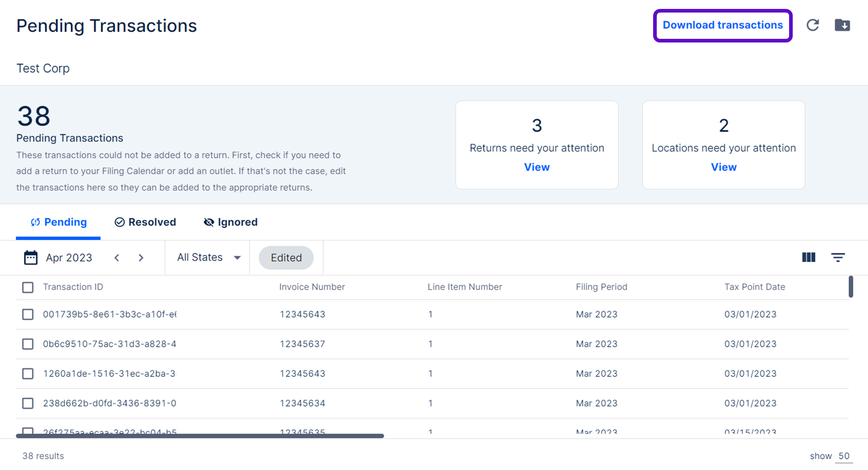
Task: Change the show 50 results per page
Action: point(844,456)
